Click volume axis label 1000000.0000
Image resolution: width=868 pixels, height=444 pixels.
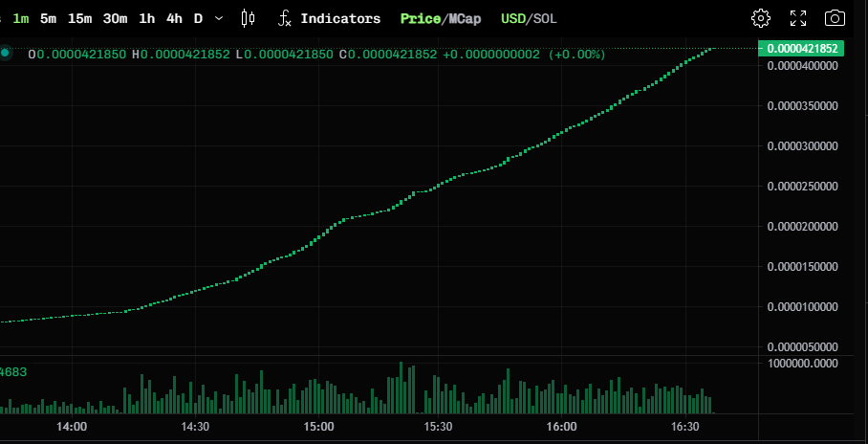tap(802, 364)
